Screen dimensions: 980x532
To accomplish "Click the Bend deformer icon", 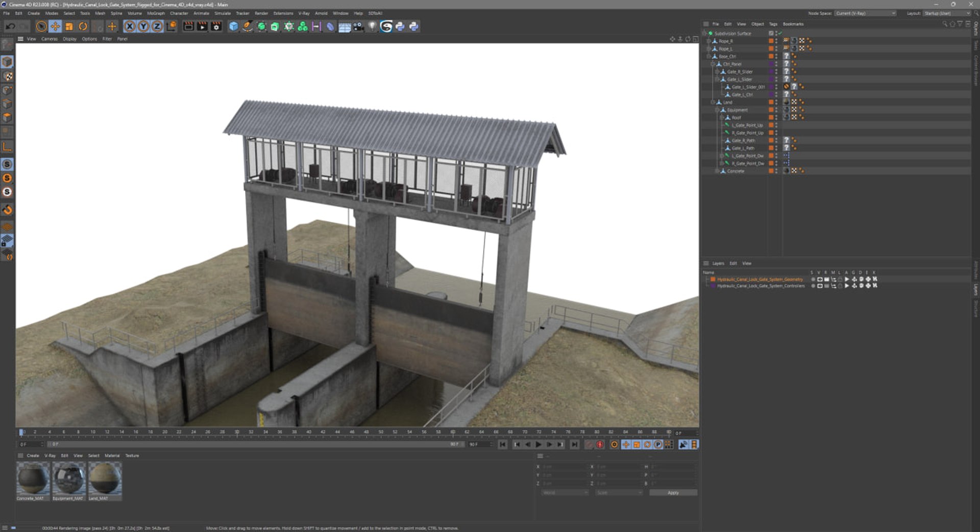I will point(330,27).
